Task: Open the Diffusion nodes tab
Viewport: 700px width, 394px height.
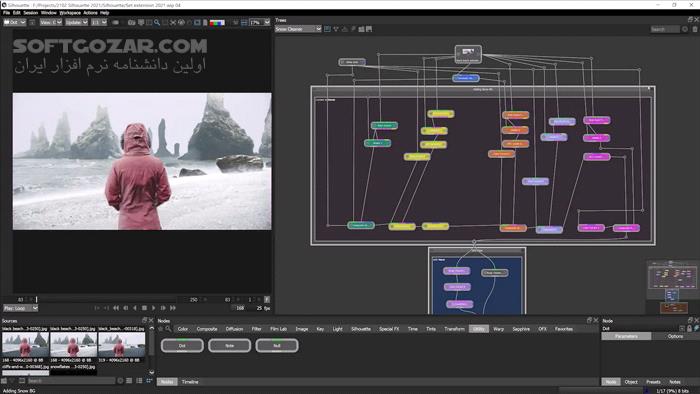Action: [234, 329]
